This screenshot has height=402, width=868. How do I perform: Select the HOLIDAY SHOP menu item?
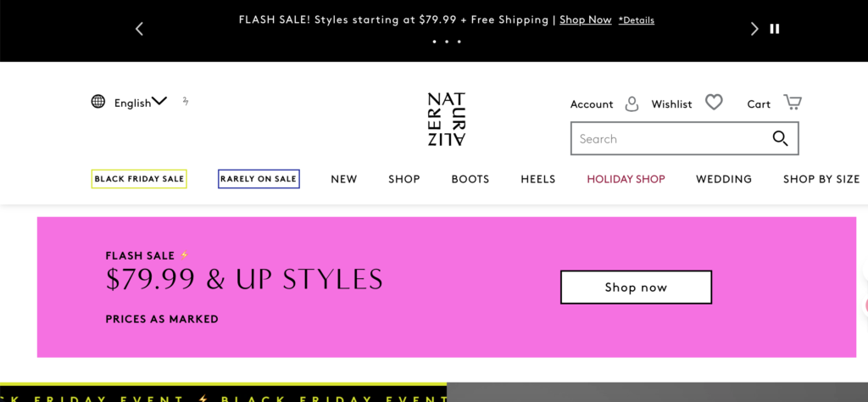(626, 179)
